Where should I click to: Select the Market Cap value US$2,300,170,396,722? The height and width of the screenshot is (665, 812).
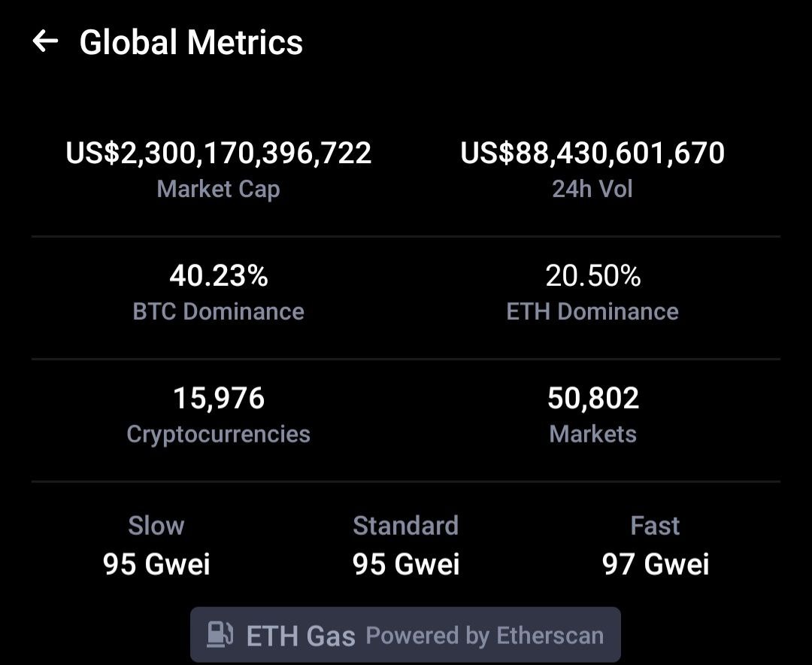[219, 153]
